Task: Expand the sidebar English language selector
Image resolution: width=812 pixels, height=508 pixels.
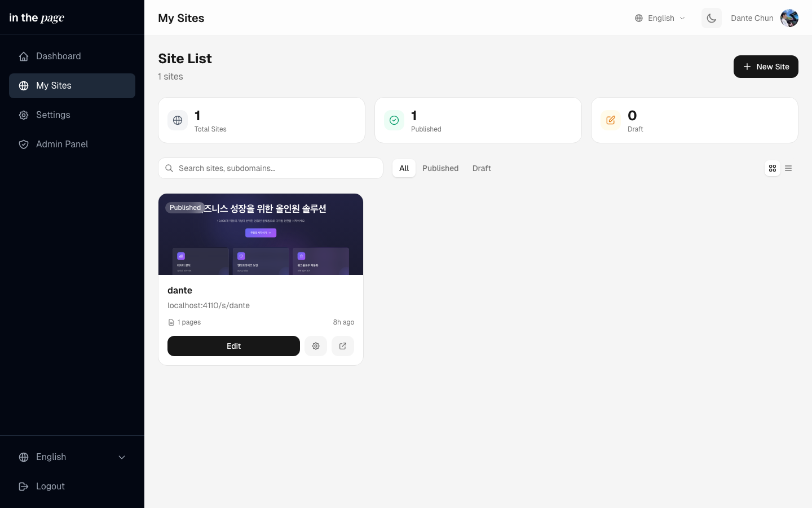Action: [x=72, y=457]
